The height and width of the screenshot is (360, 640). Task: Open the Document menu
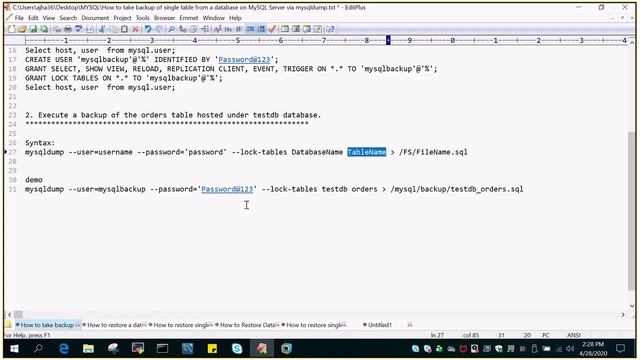95,18
